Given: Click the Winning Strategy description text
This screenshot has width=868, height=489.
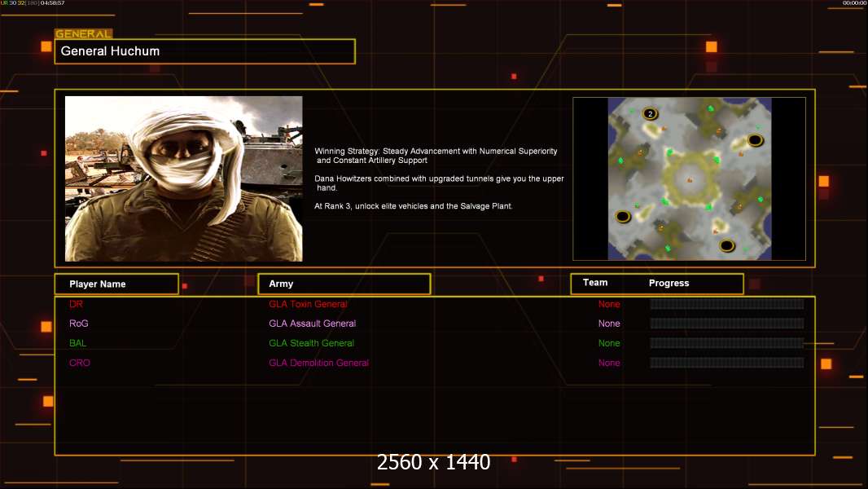Looking at the screenshot, I should click(436, 156).
